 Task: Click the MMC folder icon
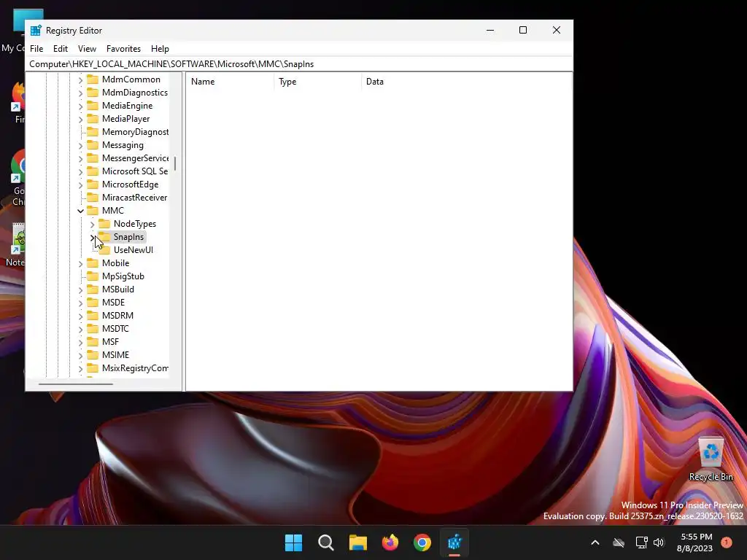pyautogui.click(x=93, y=211)
